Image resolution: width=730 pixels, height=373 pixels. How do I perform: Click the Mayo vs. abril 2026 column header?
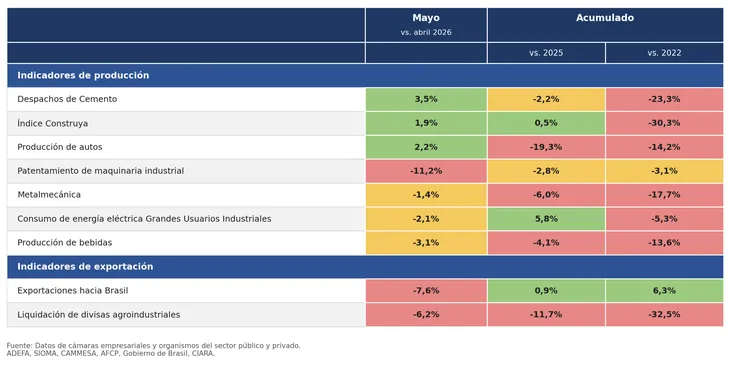tap(426, 25)
